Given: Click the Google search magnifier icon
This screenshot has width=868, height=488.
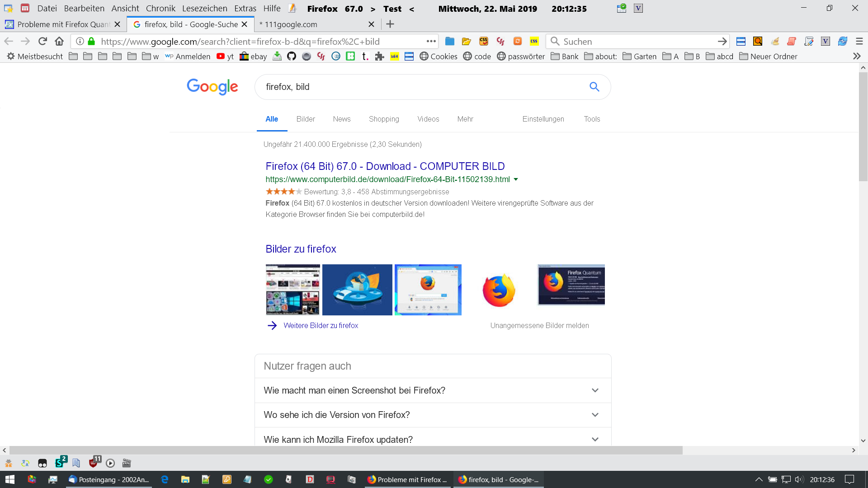Looking at the screenshot, I should tap(594, 87).
